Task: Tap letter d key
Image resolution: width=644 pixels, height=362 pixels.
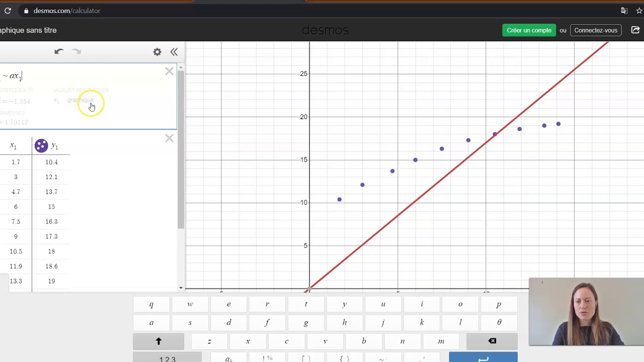Action: pyautogui.click(x=229, y=323)
